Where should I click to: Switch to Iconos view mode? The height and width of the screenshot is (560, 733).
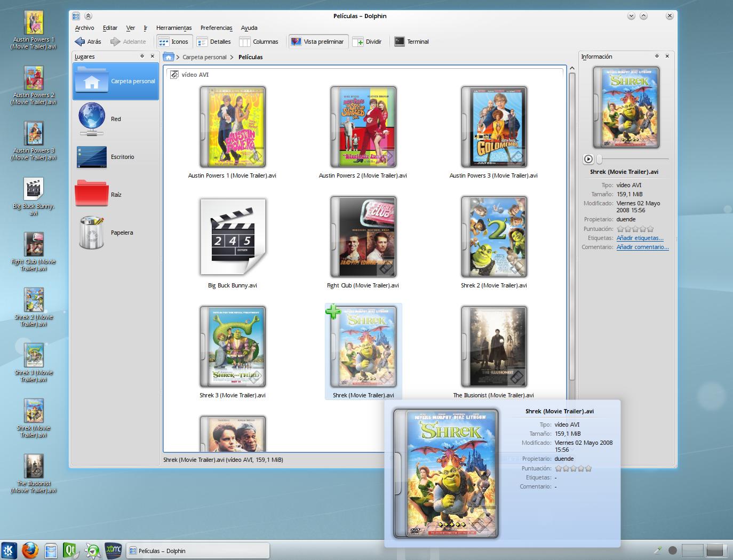point(173,42)
